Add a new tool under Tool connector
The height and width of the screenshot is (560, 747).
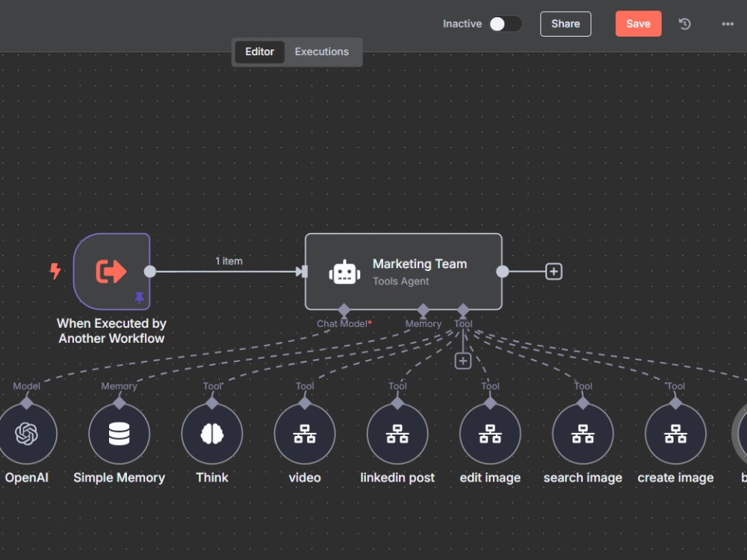coord(463,361)
